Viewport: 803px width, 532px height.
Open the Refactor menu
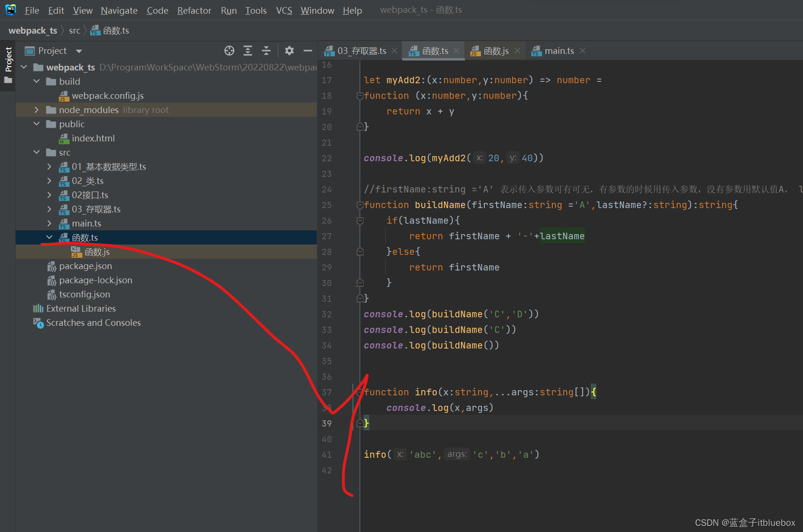(194, 10)
